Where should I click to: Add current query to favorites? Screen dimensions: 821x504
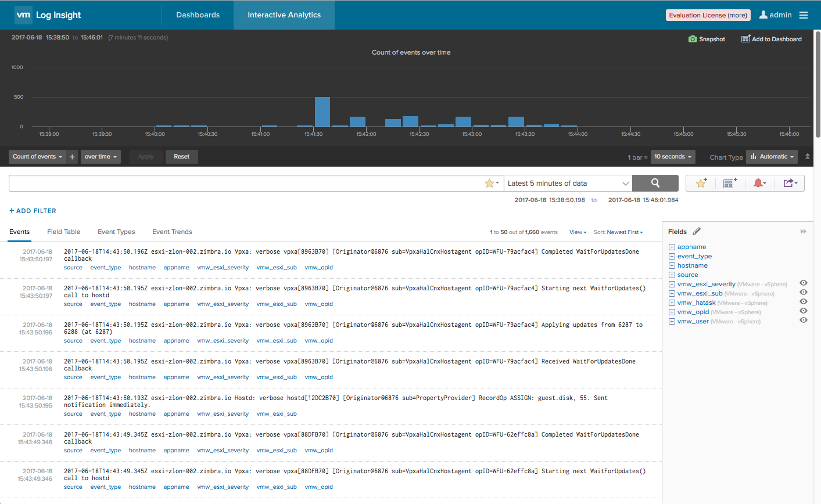701,183
